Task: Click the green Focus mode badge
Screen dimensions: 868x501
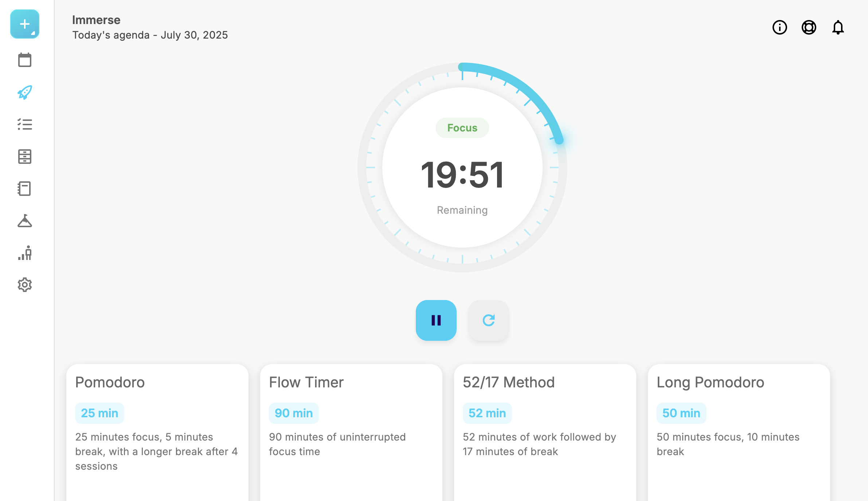Action: [462, 128]
